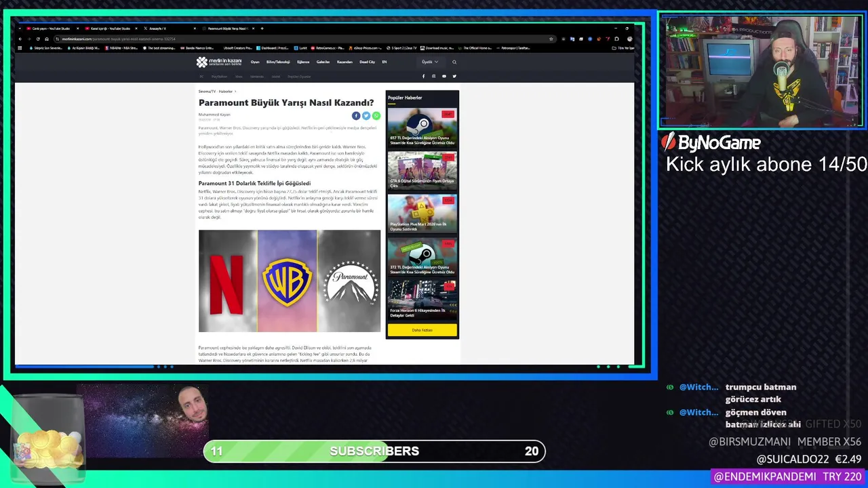Open the site's Twitter profile from the header icon
Screen dimensions: 868x488
454,76
